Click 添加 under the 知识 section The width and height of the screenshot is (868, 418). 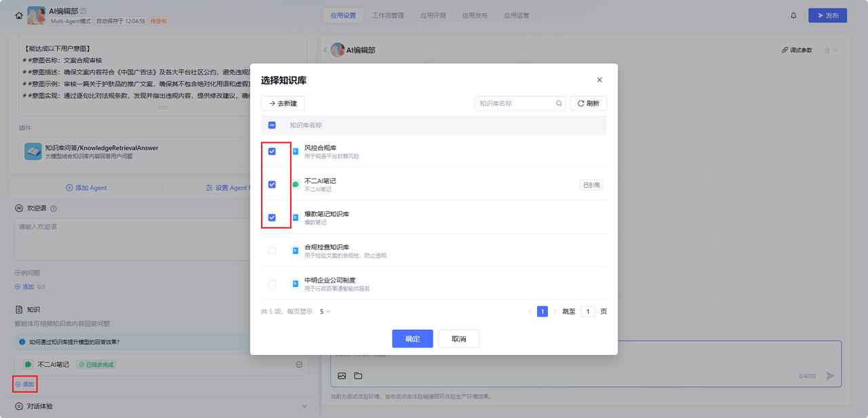click(25, 384)
